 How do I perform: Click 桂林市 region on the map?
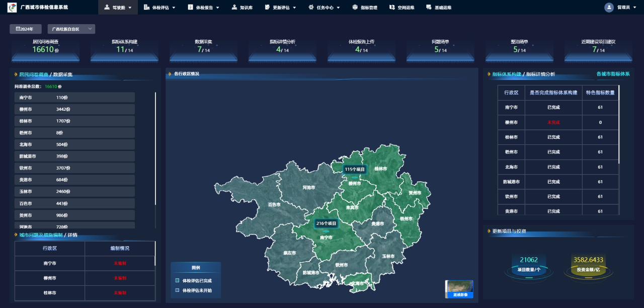click(381, 169)
